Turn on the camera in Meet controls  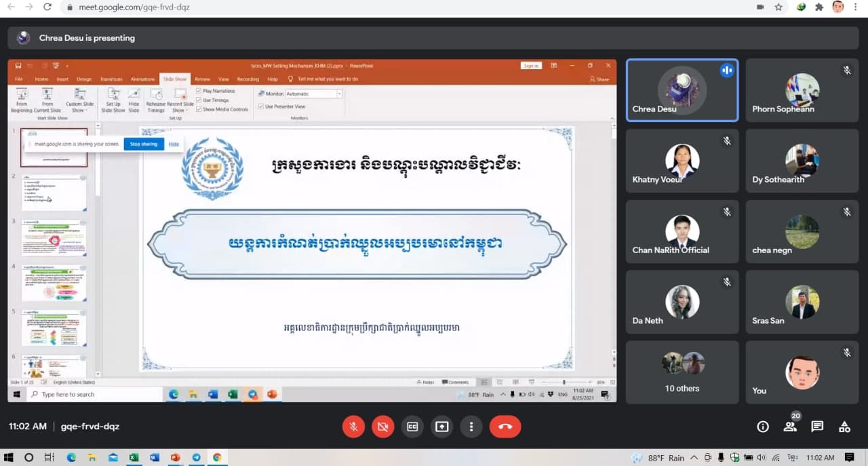pyautogui.click(x=382, y=427)
